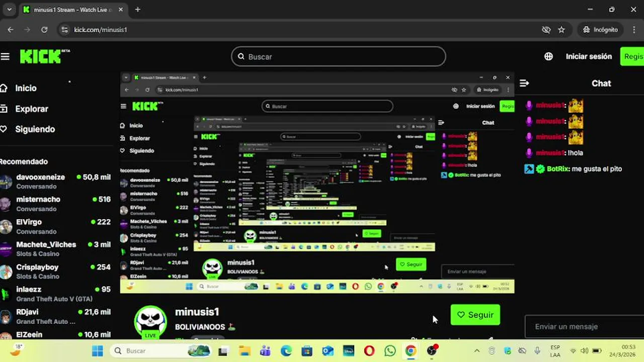Open recommended channel RDjavi
644x362 pixels.
pyautogui.click(x=55, y=316)
